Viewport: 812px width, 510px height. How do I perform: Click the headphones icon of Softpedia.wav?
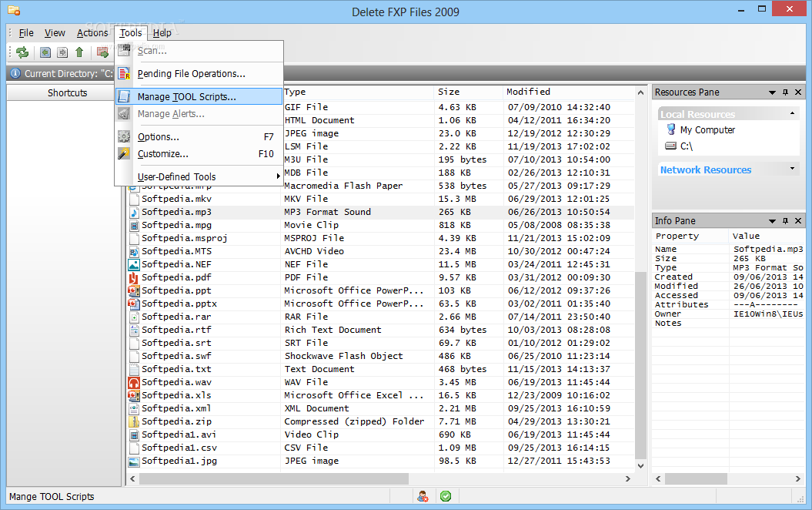[x=134, y=382]
